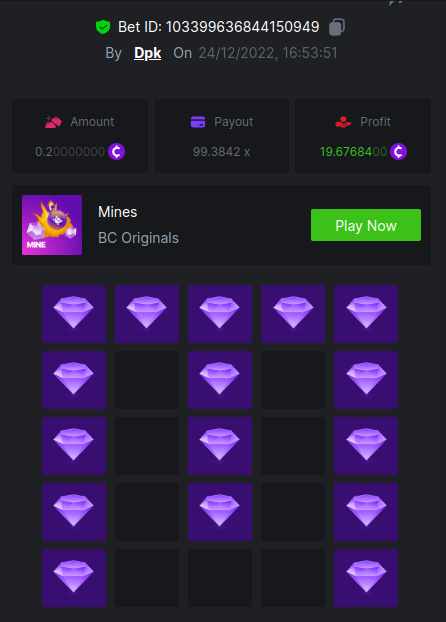Click the Bet ID number text
Viewport: 446px width, 622px height.
(242, 27)
